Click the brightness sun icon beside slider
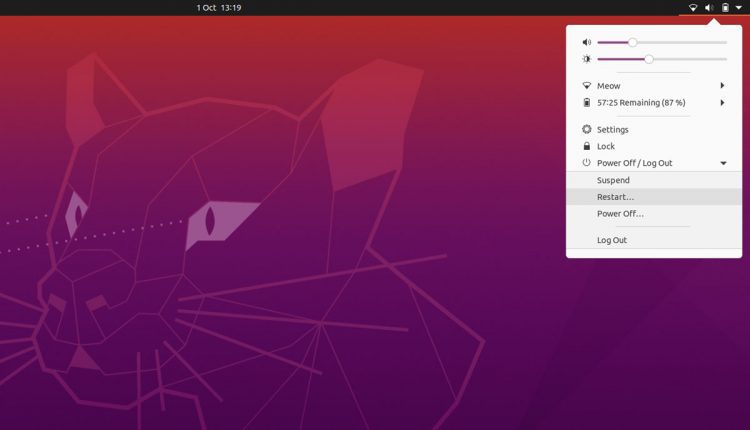 coord(586,59)
